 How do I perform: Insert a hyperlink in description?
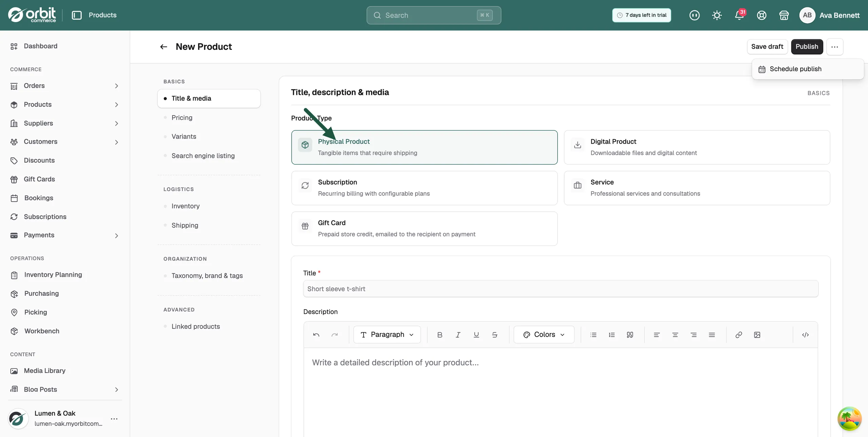(x=739, y=335)
